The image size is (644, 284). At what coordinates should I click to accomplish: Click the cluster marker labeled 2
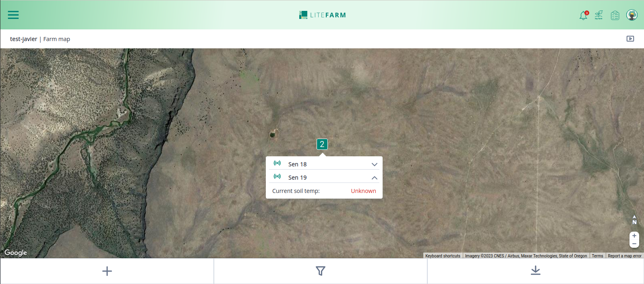pos(322,144)
